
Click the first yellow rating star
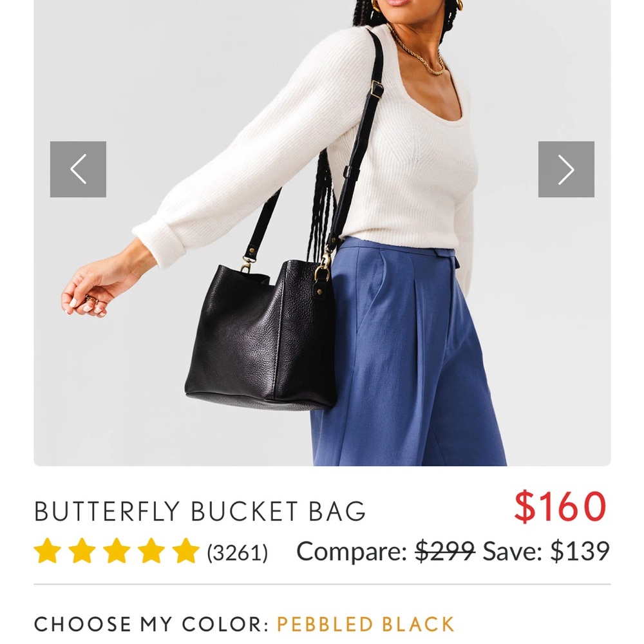(47, 551)
